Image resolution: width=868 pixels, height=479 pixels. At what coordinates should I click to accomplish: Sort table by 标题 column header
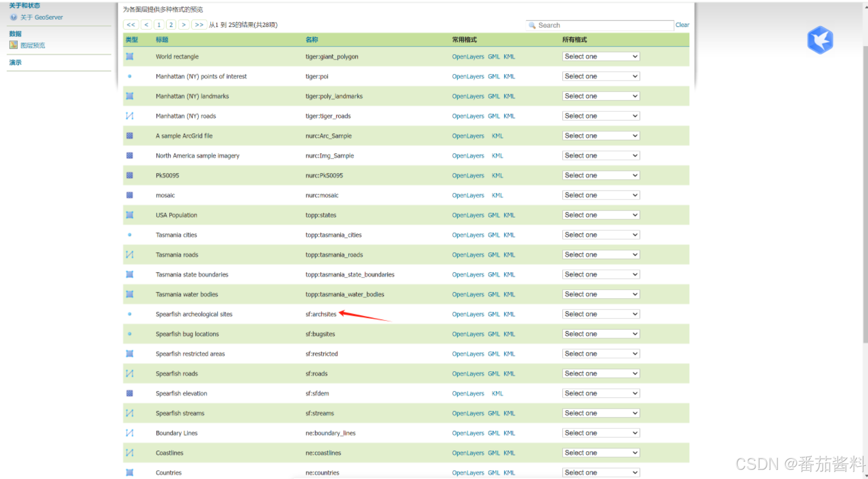(x=162, y=39)
